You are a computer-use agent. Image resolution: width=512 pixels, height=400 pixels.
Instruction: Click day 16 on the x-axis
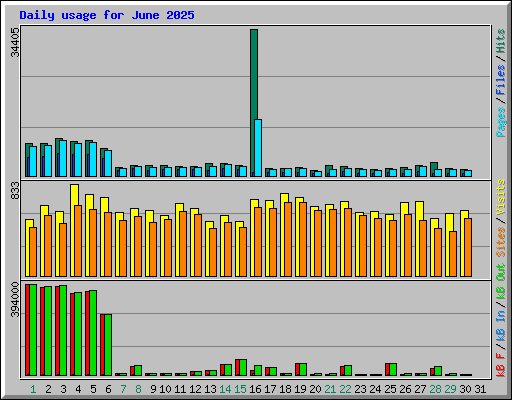tap(255, 389)
